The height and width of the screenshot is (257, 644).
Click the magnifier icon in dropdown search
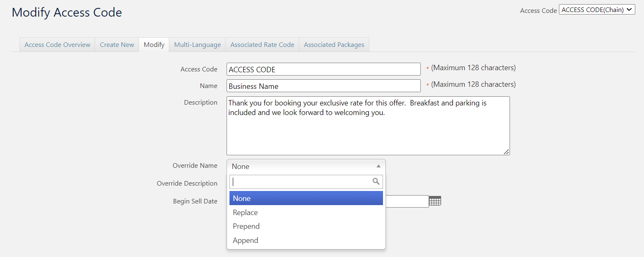(x=376, y=181)
